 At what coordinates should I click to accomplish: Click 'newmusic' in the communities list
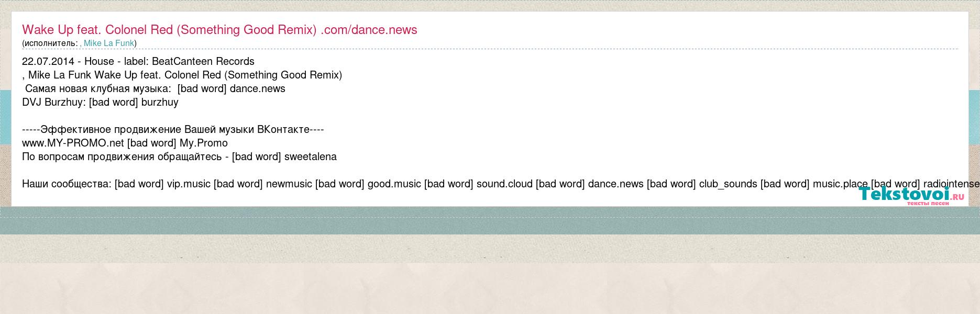point(289,184)
